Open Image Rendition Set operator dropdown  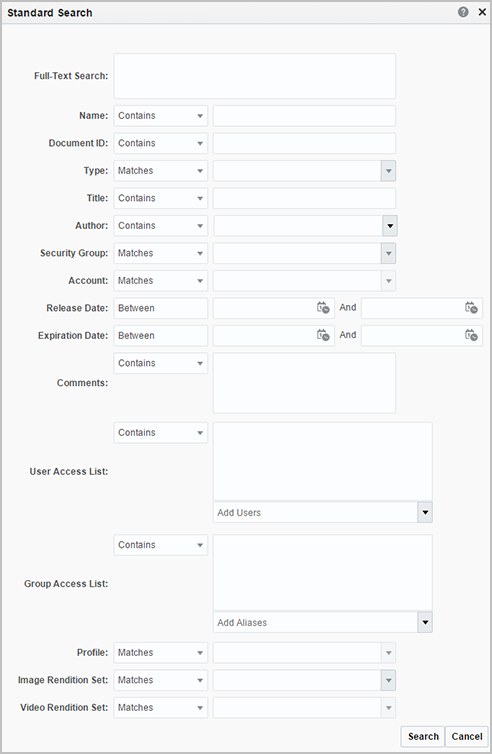(161, 680)
